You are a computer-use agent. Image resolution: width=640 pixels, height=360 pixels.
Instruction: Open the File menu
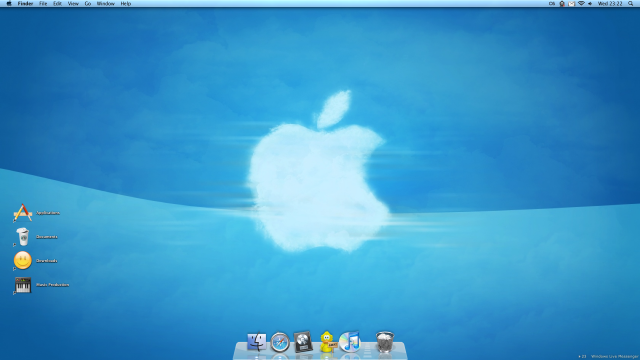[43, 4]
